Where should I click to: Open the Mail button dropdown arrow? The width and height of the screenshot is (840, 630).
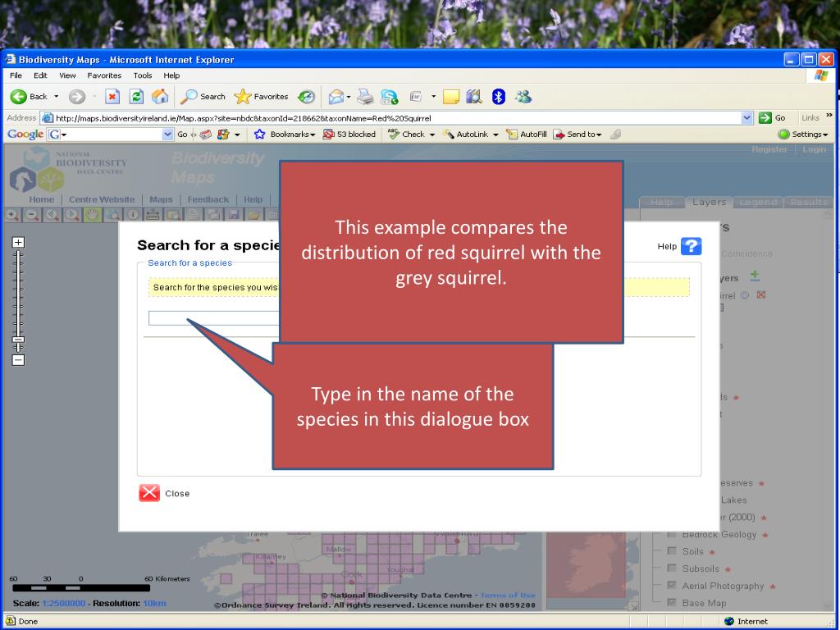click(348, 97)
